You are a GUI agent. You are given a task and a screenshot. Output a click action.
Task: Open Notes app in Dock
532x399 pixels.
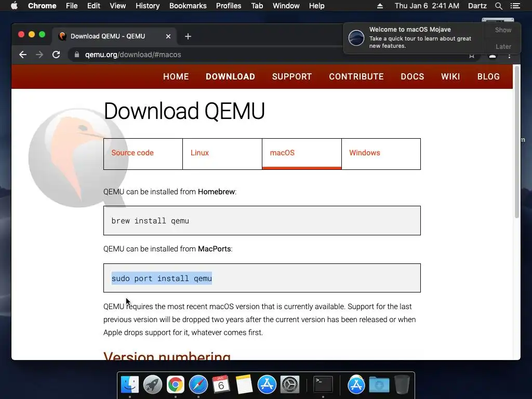coord(244,385)
